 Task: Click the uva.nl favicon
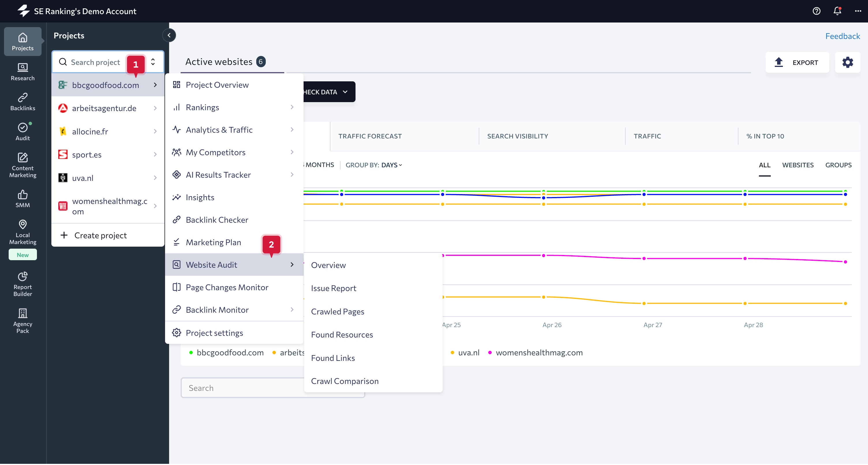click(x=63, y=178)
